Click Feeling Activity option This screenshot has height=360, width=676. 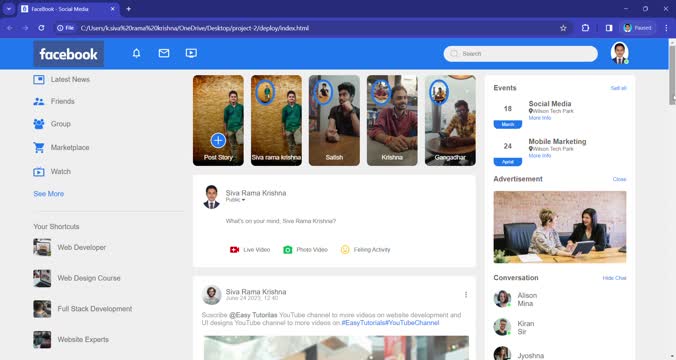366,250
